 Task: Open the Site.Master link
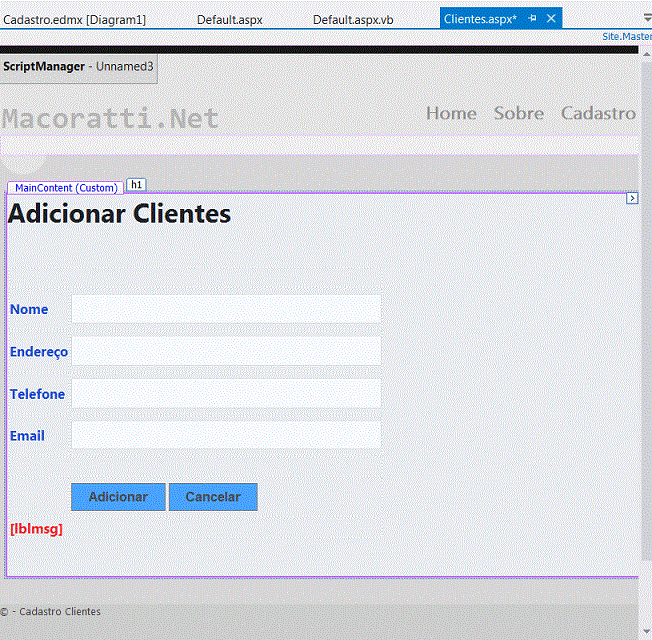(626, 37)
